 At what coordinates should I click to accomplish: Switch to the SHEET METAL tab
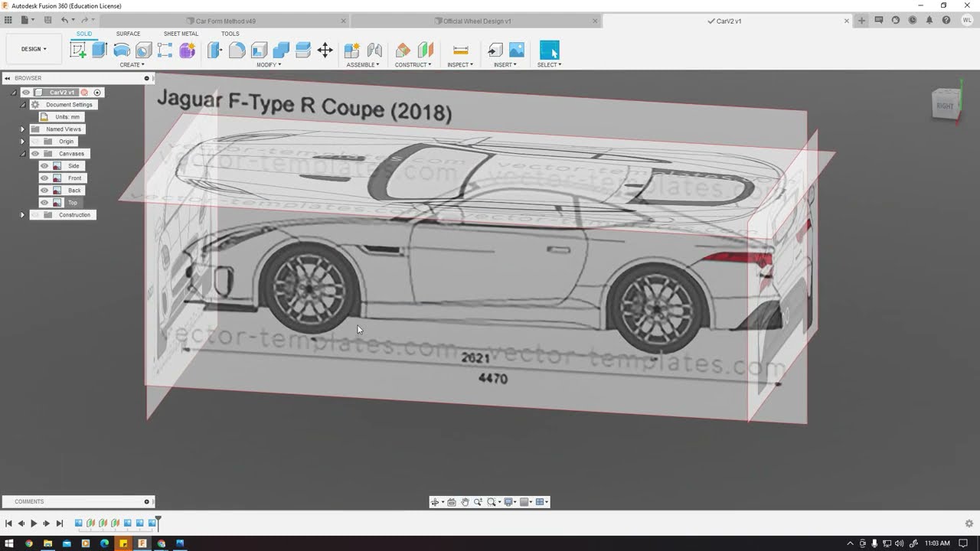click(x=181, y=34)
